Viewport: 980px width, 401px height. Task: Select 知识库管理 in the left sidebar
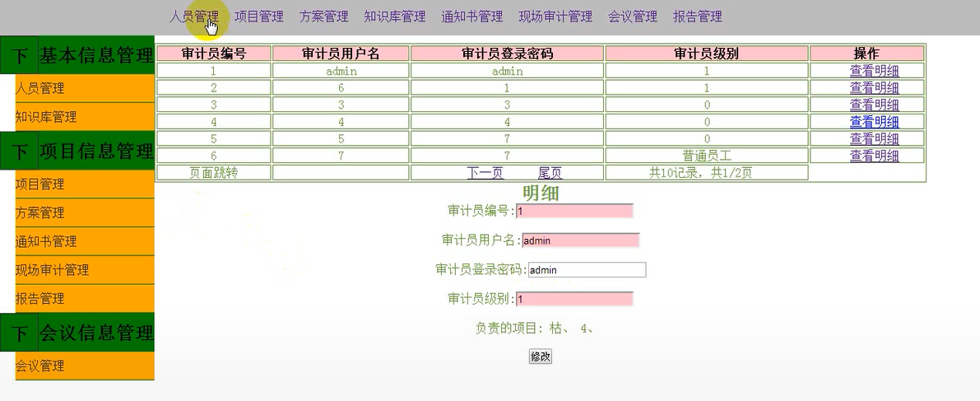click(85, 117)
